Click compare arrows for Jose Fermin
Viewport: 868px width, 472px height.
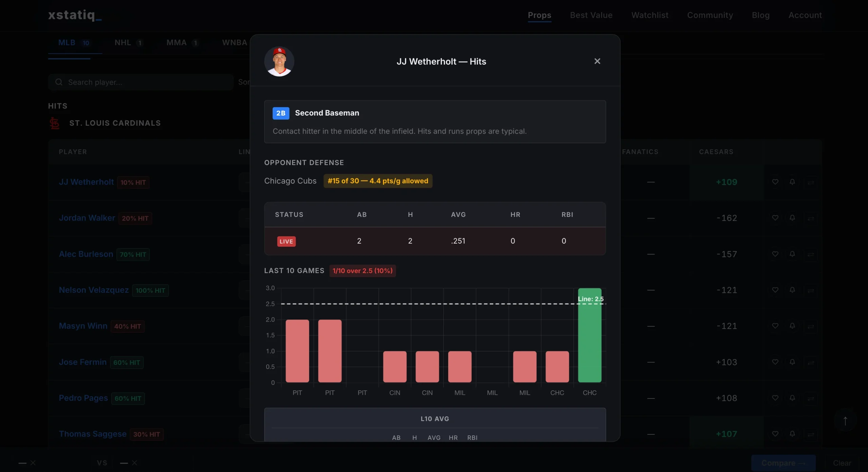[x=811, y=363]
